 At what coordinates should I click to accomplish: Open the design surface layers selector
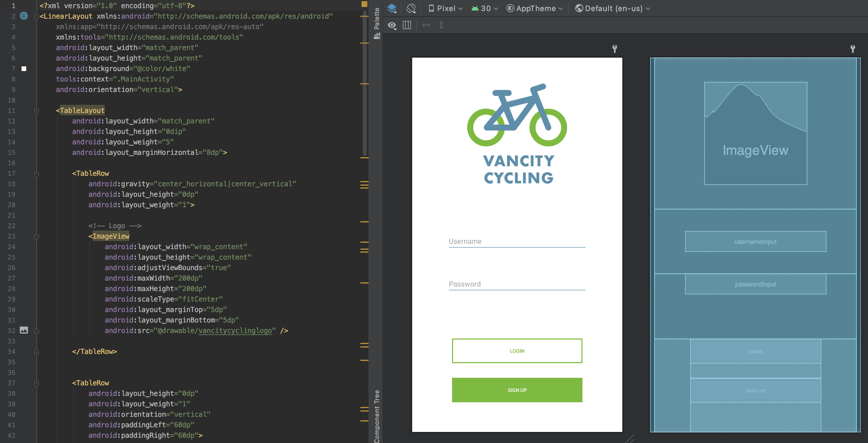pyautogui.click(x=392, y=8)
